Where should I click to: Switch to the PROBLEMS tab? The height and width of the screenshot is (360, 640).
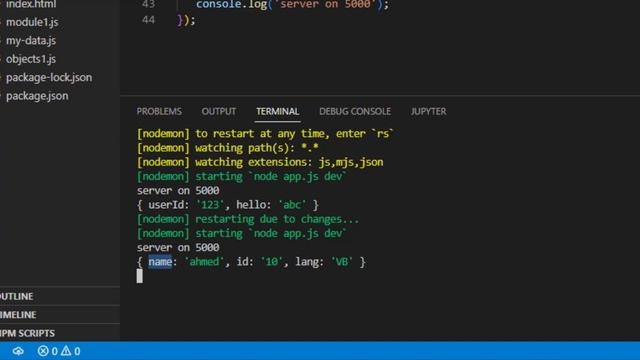[159, 111]
